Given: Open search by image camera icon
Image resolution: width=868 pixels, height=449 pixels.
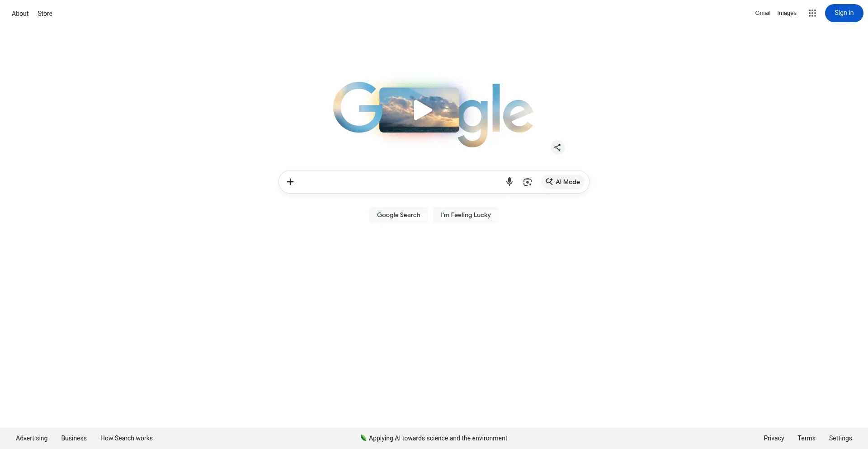Looking at the screenshot, I should tap(527, 182).
